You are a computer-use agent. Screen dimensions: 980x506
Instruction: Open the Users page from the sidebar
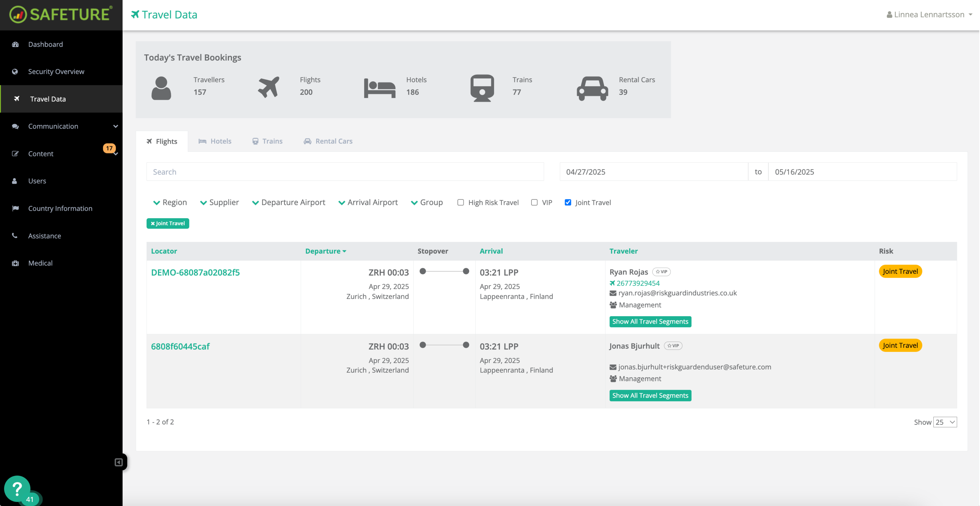click(37, 181)
